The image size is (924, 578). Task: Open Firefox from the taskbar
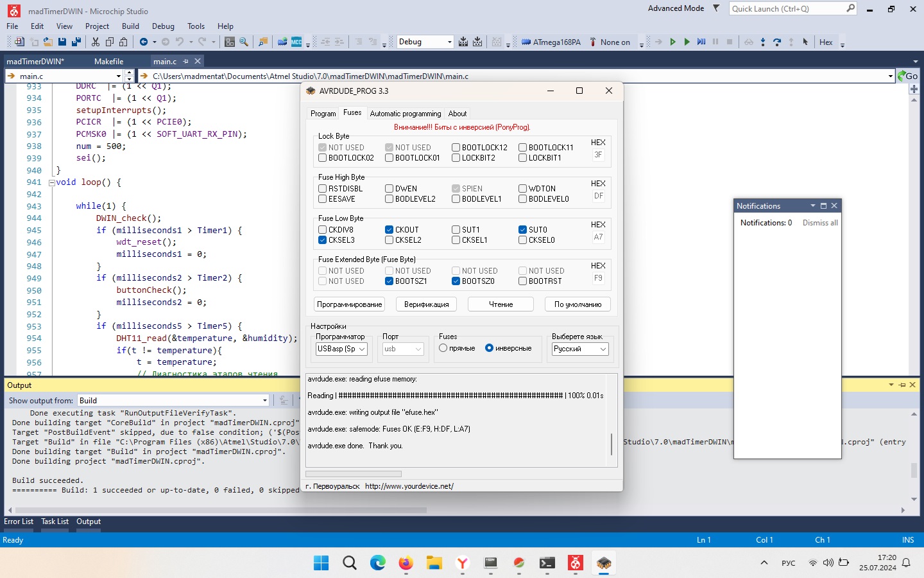406,563
